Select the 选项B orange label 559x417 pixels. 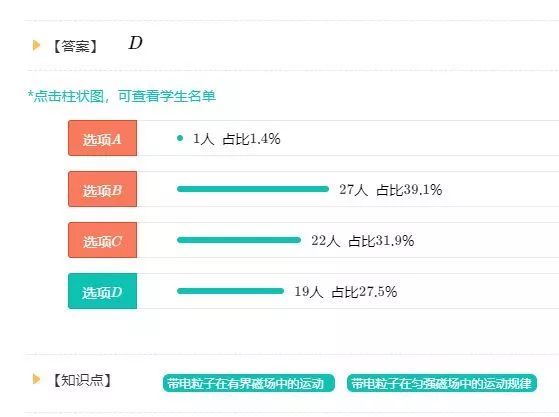[102, 189]
